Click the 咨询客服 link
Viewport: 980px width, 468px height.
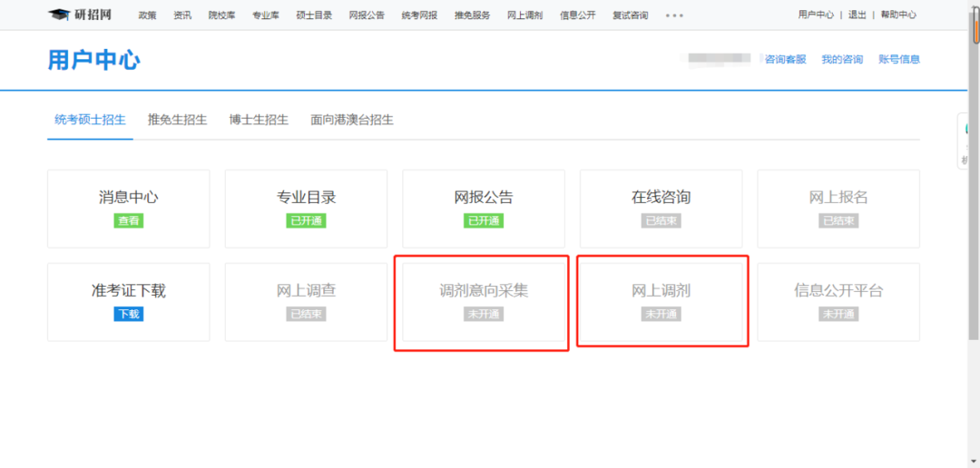tap(785, 60)
